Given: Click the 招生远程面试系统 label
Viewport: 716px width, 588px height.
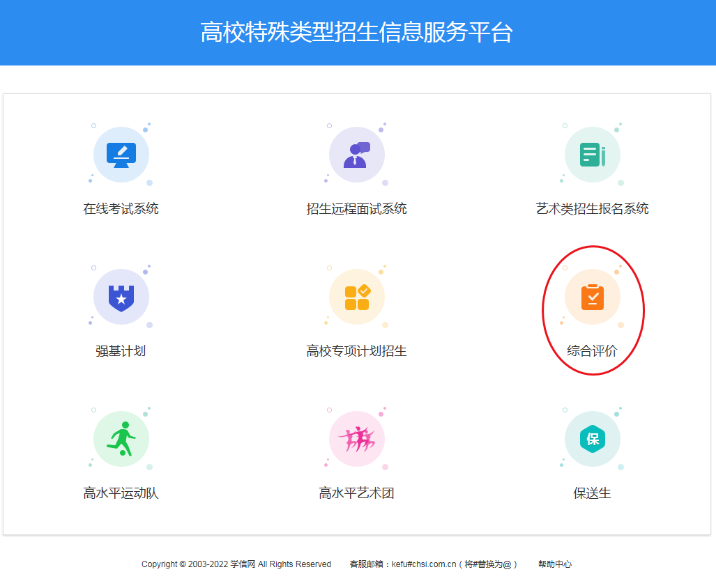Looking at the screenshot, I should click(x=356, y=208).
